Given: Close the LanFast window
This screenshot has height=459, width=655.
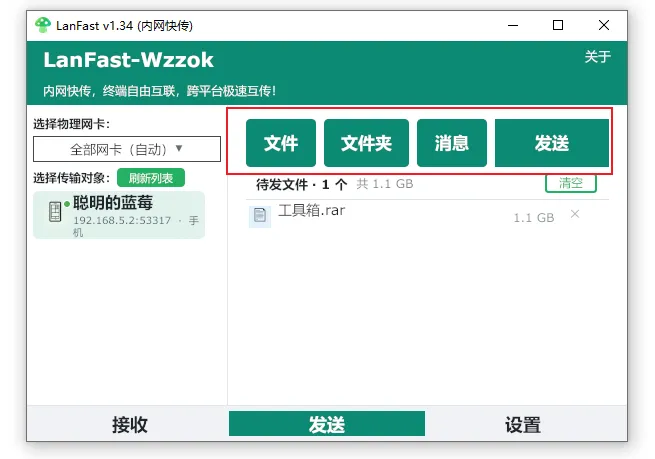Looking at the screenshot, I should pos(604,25).
